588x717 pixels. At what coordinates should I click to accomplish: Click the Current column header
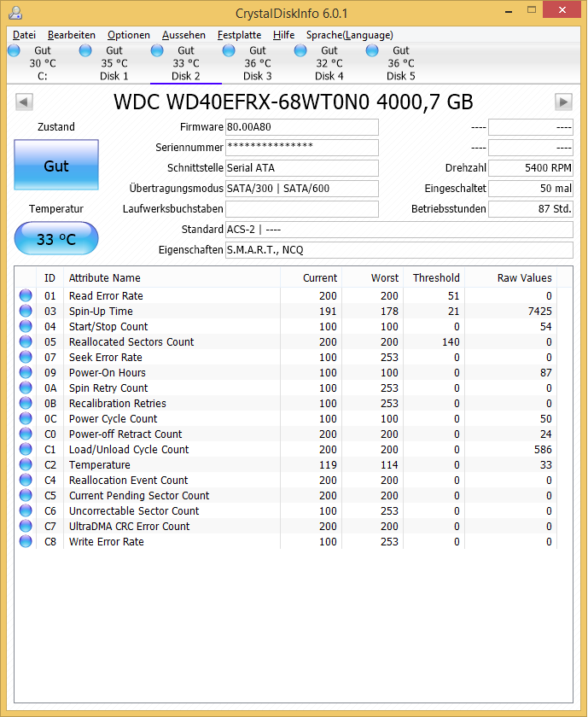[311, 277]
